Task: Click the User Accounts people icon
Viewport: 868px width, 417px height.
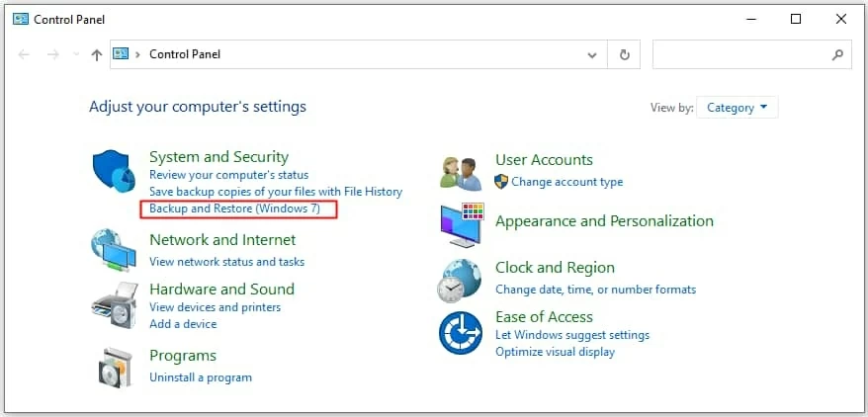Action: tap(461, 172)
